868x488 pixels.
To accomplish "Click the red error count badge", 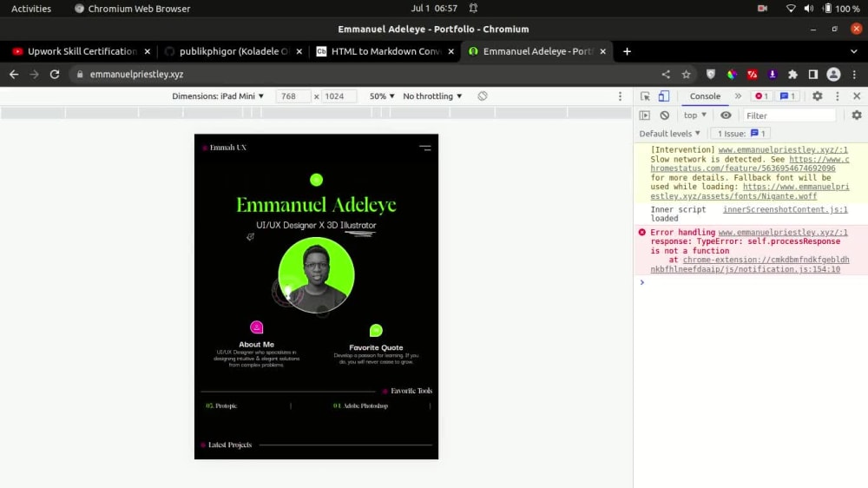I will [x=762, y=96].
